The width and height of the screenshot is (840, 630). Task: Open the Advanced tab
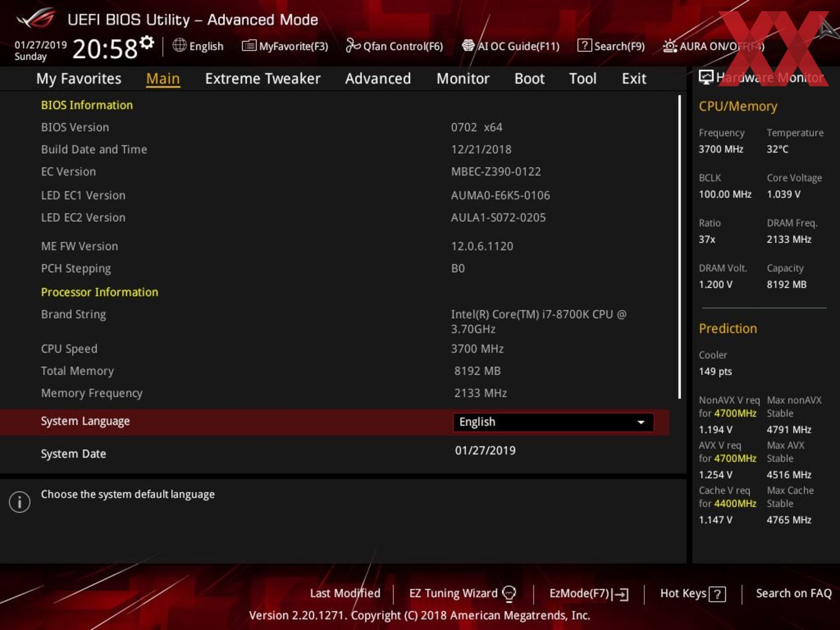click(378, 78)
